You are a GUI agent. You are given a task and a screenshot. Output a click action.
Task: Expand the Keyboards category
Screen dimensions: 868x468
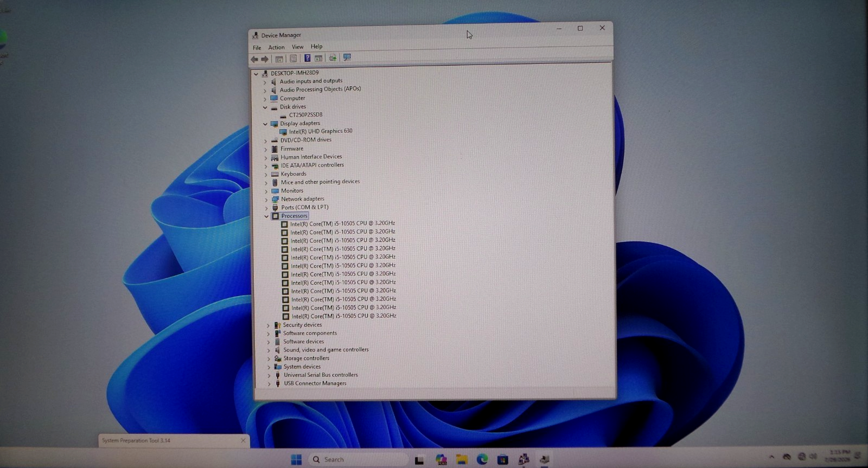click(x=266, y=175)
